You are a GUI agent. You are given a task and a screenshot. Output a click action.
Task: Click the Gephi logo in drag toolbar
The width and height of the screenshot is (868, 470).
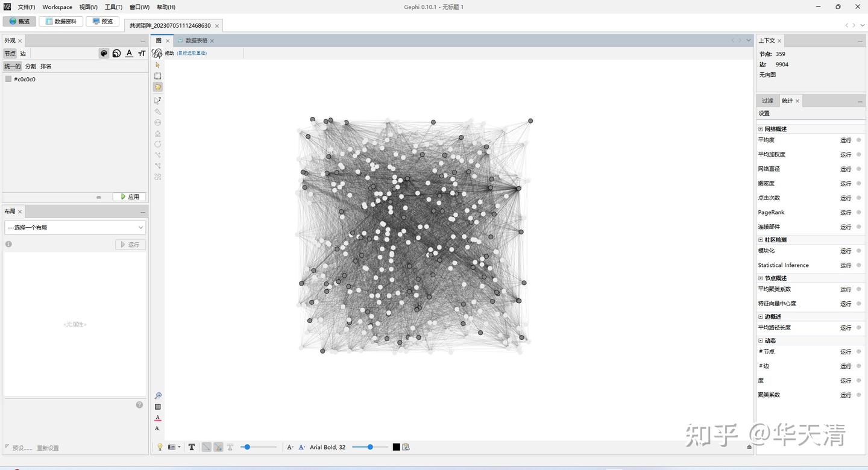tap(157, 53)
